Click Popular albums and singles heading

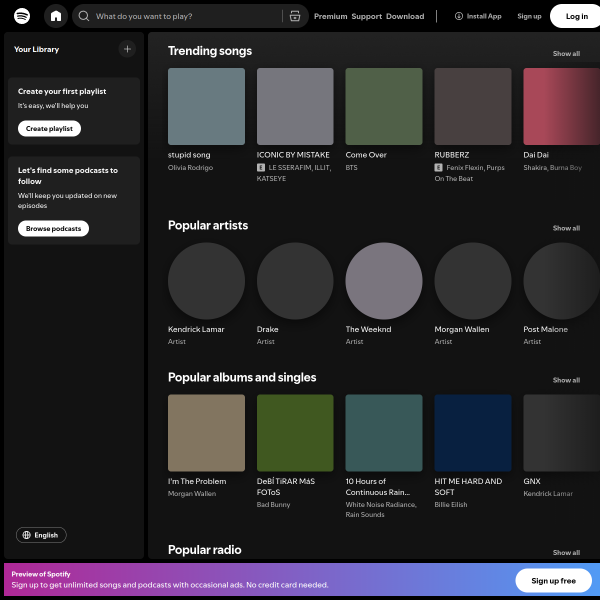point(242,377)
